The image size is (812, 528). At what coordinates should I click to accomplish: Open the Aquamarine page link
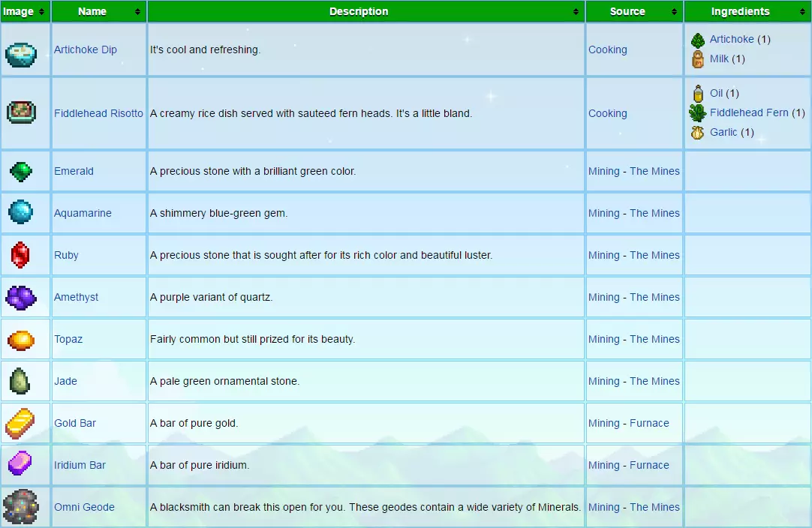[83, 213]
